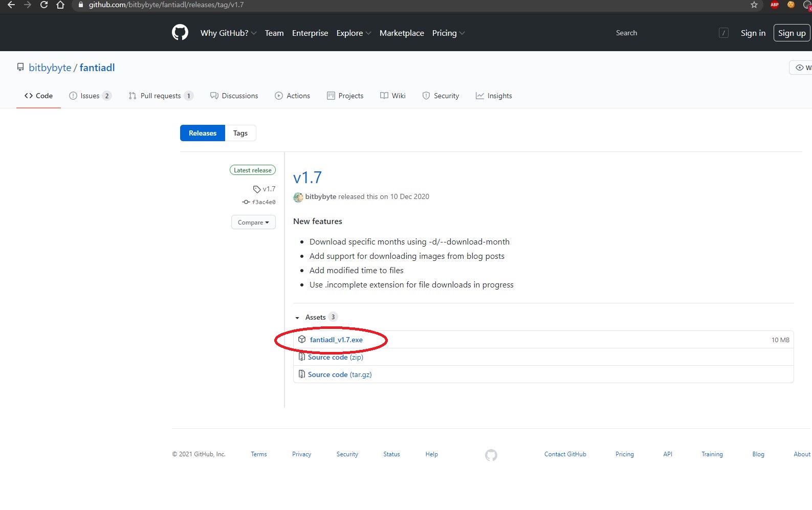Download Source code (zip)
Image resolution: width=812 pixels, height=510 pixels.
click(x=336, y=357)
